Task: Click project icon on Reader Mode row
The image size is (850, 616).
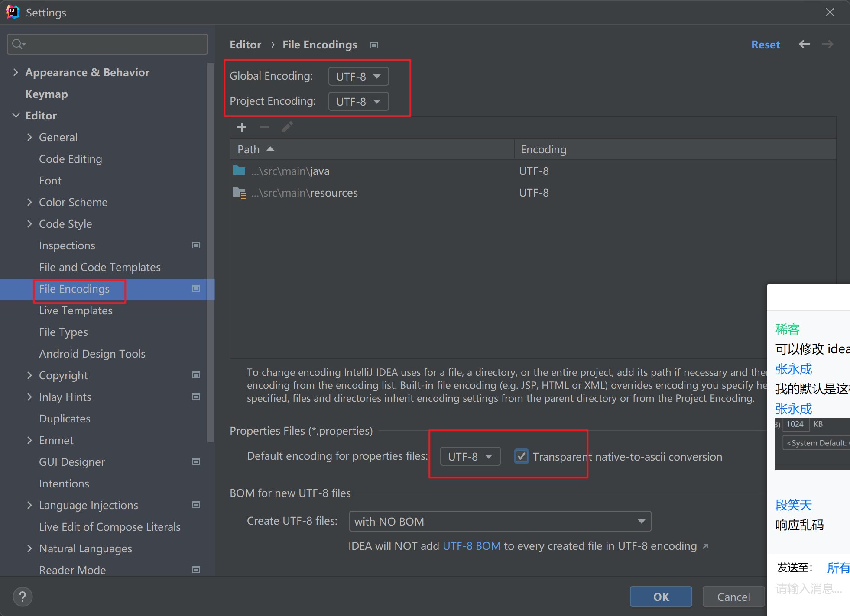Action: pyautogui.click(x=196, y=570)
